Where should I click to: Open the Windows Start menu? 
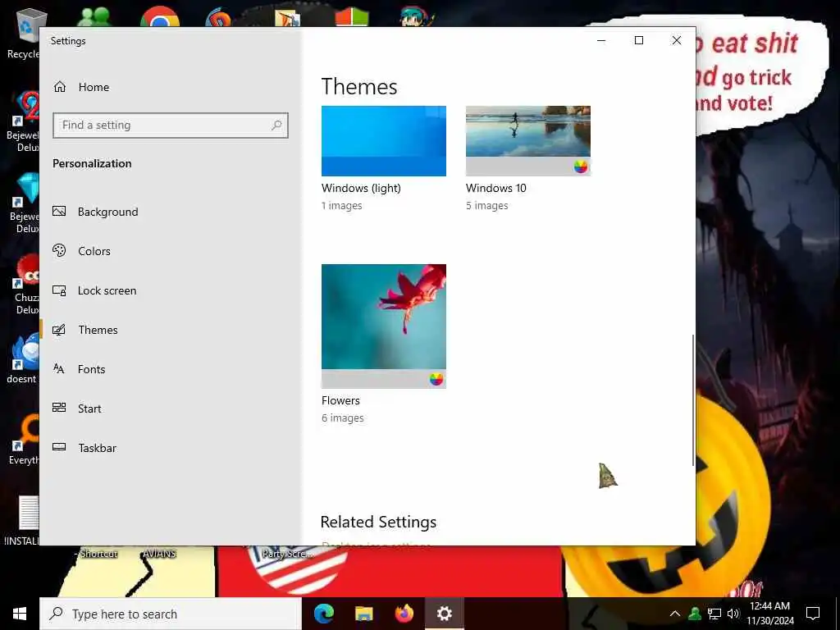[x=20, y=614]
